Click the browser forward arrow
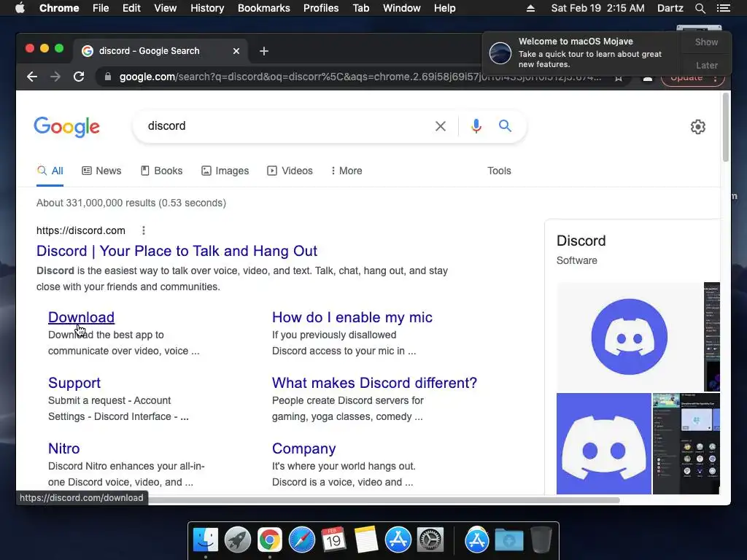 coord(55,77)
